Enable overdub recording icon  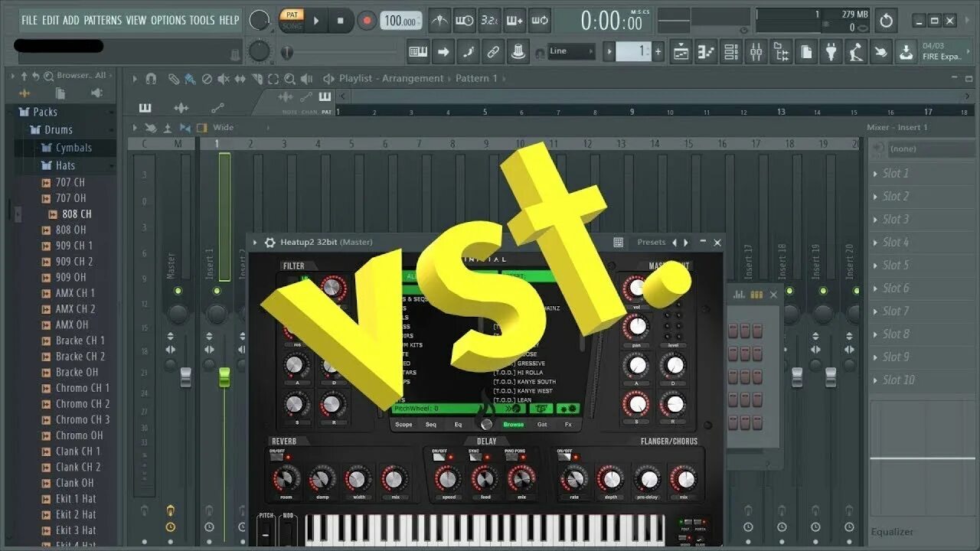click(x=514, y=21)
